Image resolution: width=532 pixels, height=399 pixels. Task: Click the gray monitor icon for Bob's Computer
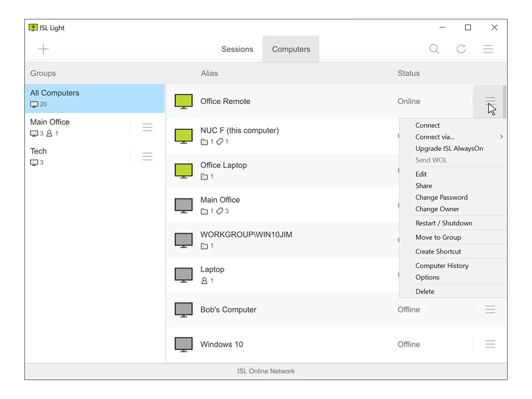pos(183,309)
